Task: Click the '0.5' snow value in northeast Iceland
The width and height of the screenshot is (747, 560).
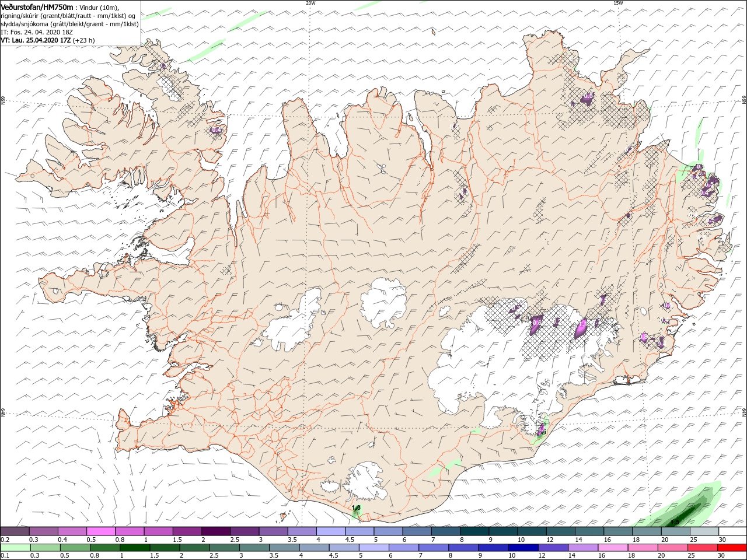Action: pyautogui.click(x=588, y=95)
